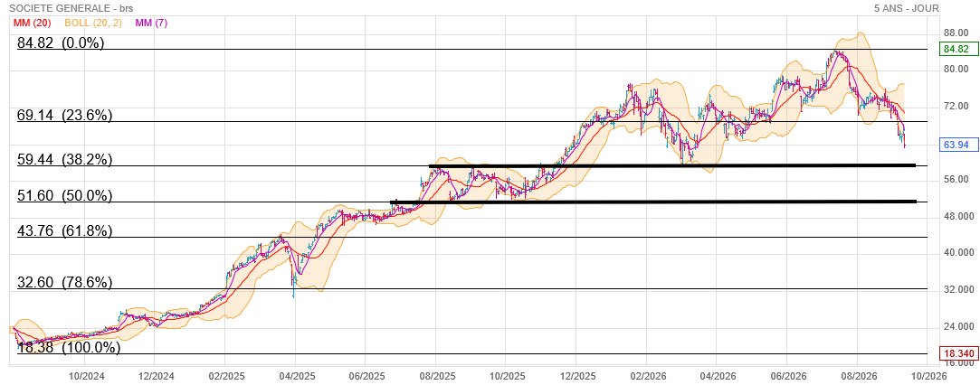
Task: Select the red MM (20) indicator legend
Action: pos(32,23)
